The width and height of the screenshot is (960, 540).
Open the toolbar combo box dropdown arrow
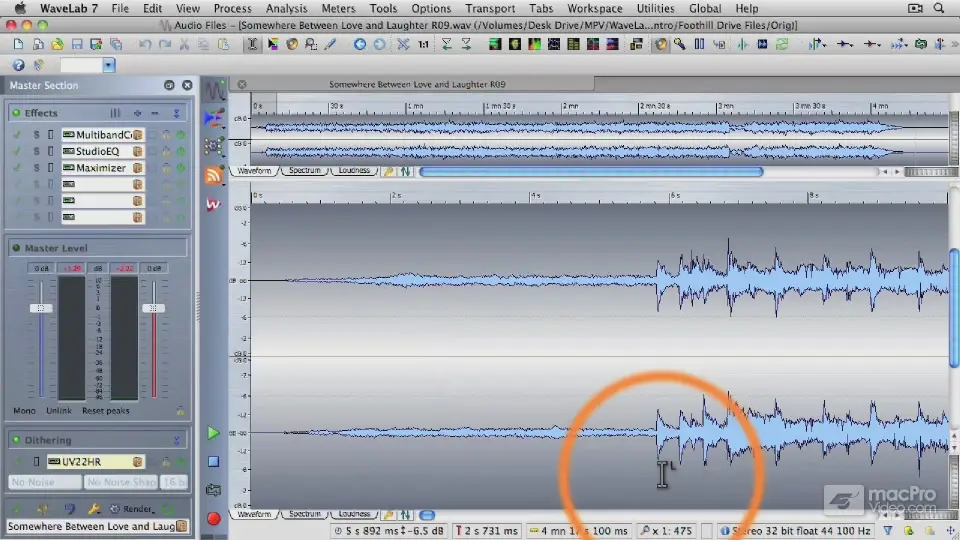click(108, 65)
